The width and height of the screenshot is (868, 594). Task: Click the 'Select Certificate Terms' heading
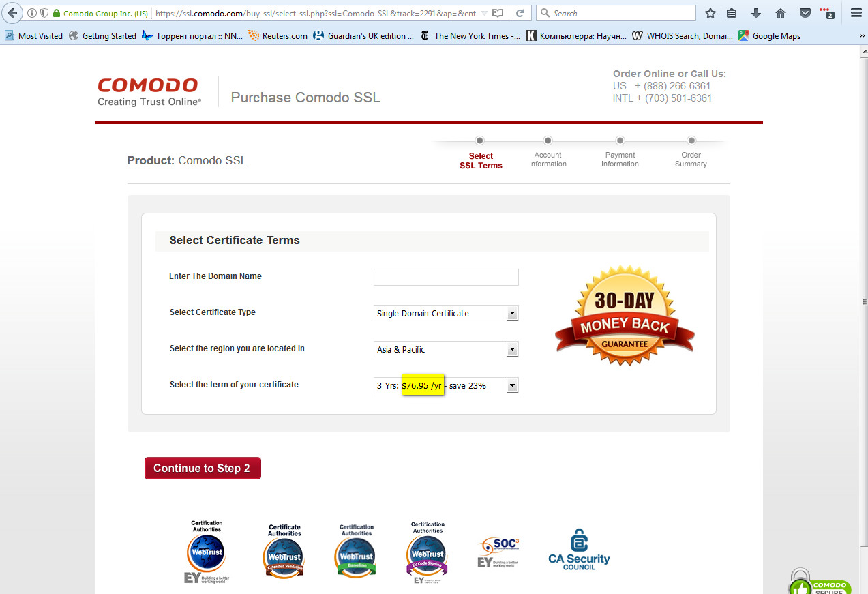(x=235, y=240)
